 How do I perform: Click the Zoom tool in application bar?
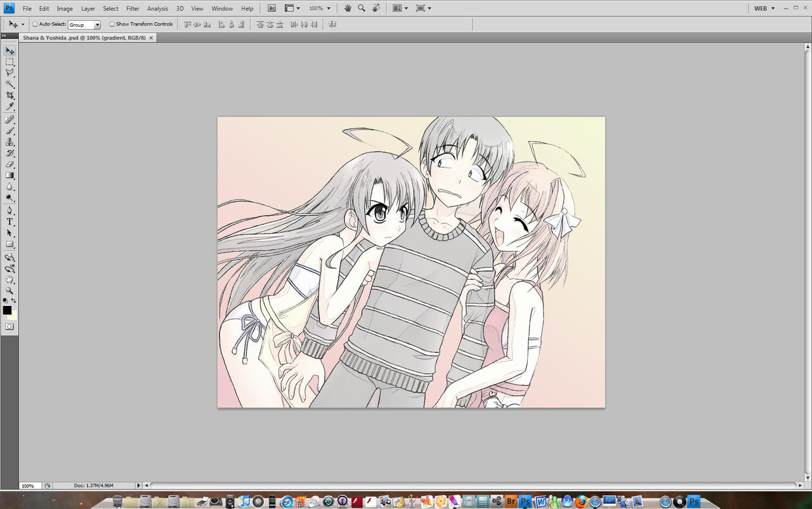(x=362, y=8)
